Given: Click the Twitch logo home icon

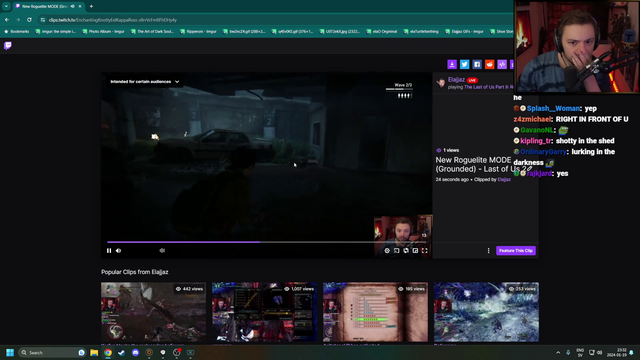Looking at the screenshot, I should (8, 45).
